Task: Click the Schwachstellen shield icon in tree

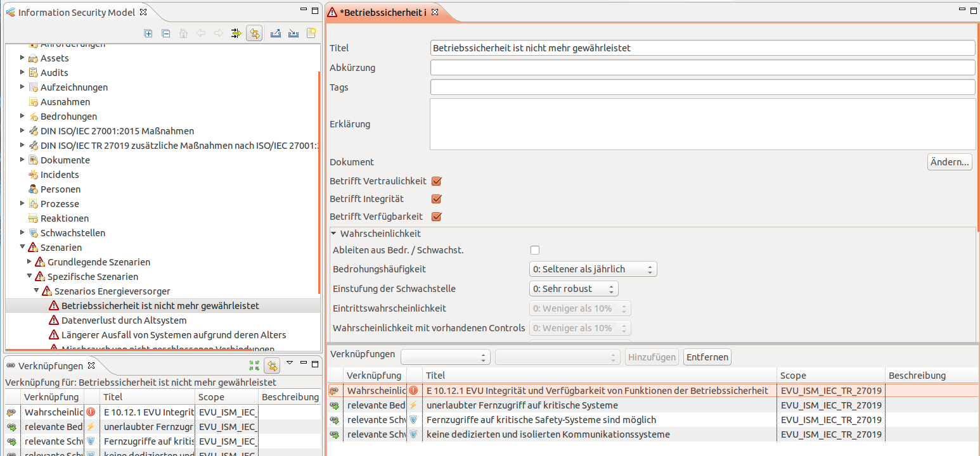Action: (x=34, y=233)
